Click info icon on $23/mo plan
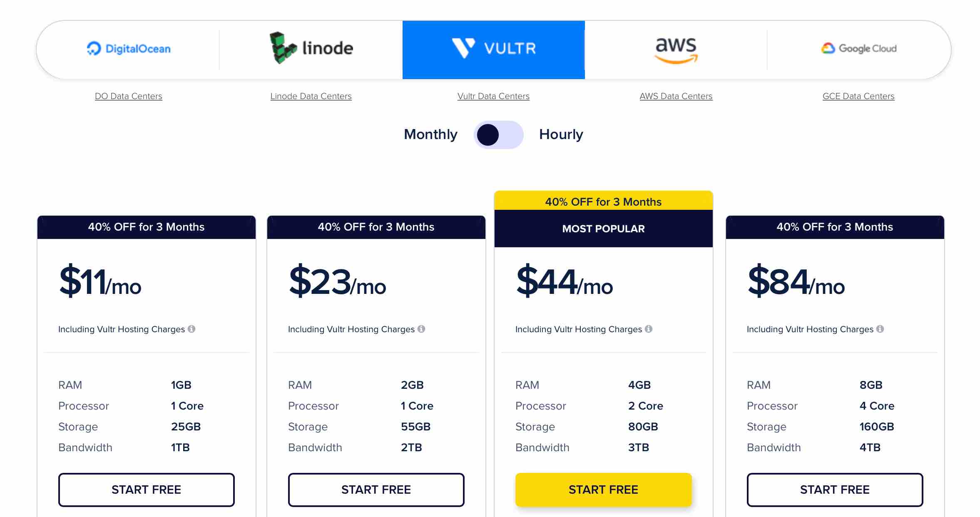The height and width of the screenshot is (517, 980). click(x=421, y=329)
